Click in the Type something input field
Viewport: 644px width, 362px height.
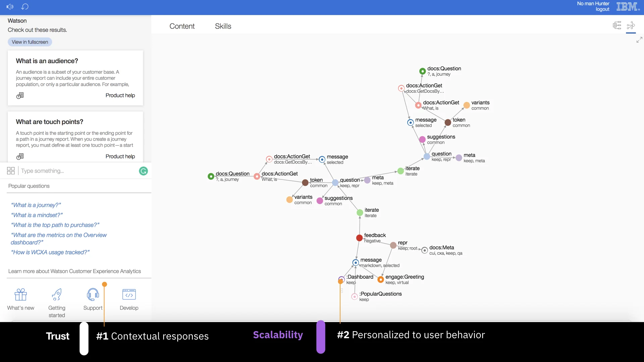77,171
